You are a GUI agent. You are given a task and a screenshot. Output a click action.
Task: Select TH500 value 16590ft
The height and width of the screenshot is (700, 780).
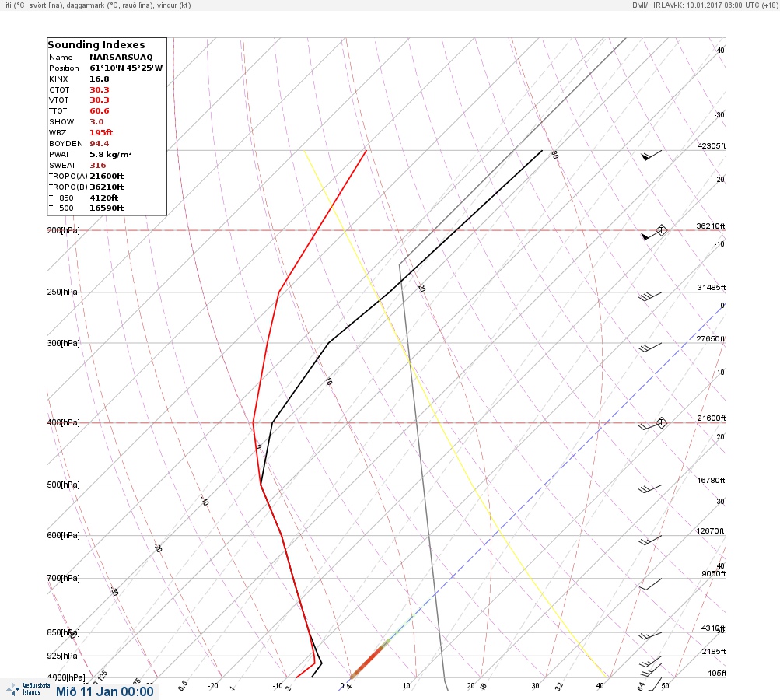pos(107,208)
